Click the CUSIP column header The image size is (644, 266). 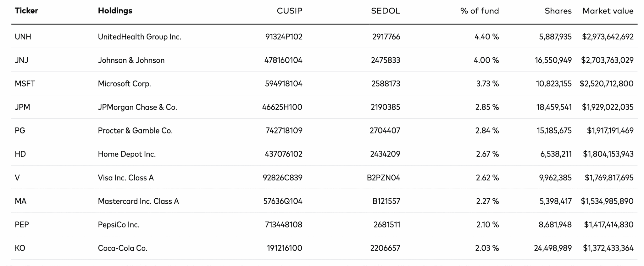tap(289, 11)
